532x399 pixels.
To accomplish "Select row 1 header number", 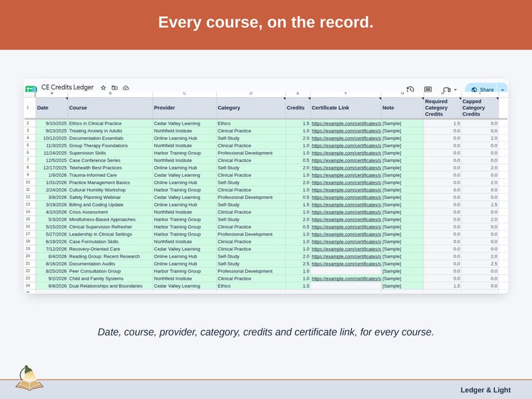I will click(28, 108).
